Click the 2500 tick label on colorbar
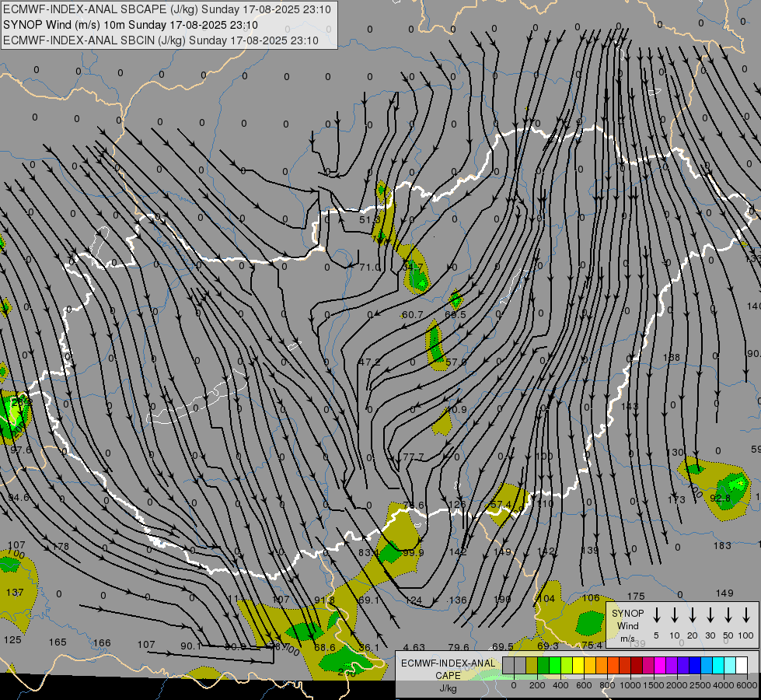This screenshot has height=700, width=761. pyautogui.click(x=700, y=685)
